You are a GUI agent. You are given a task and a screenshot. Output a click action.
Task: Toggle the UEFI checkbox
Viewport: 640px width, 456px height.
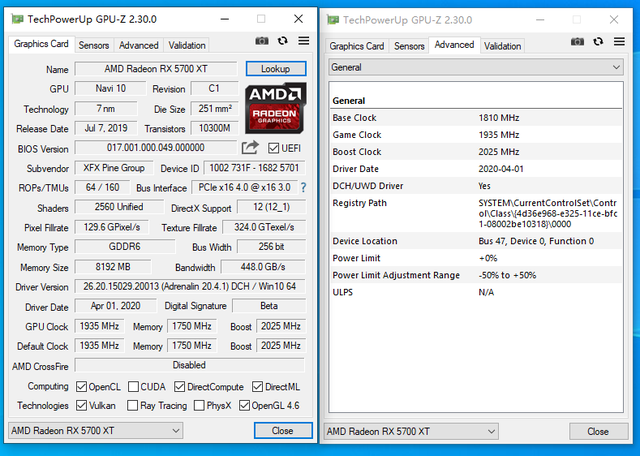(273, 148)
